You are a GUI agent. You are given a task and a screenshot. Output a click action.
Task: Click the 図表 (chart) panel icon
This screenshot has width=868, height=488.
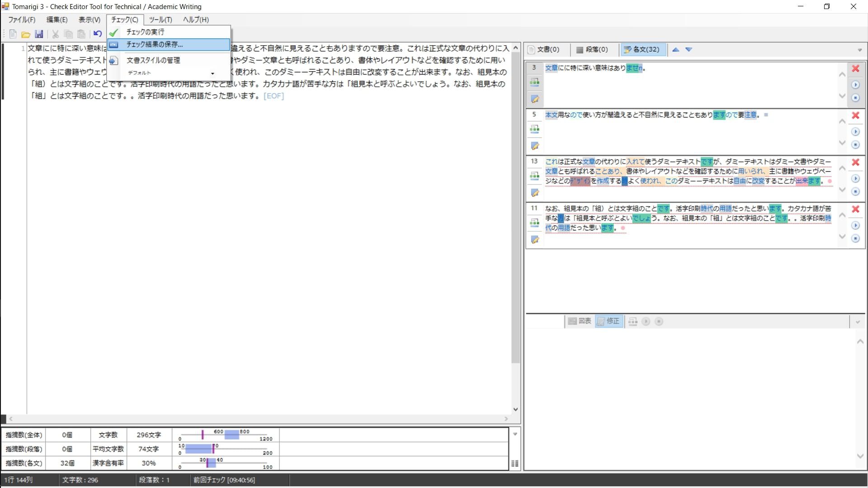pyautogui.click(x=580, y=321)
